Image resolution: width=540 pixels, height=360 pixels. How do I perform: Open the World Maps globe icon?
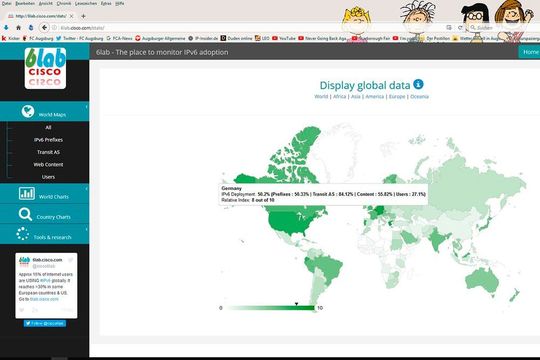[x=28, y=111]
